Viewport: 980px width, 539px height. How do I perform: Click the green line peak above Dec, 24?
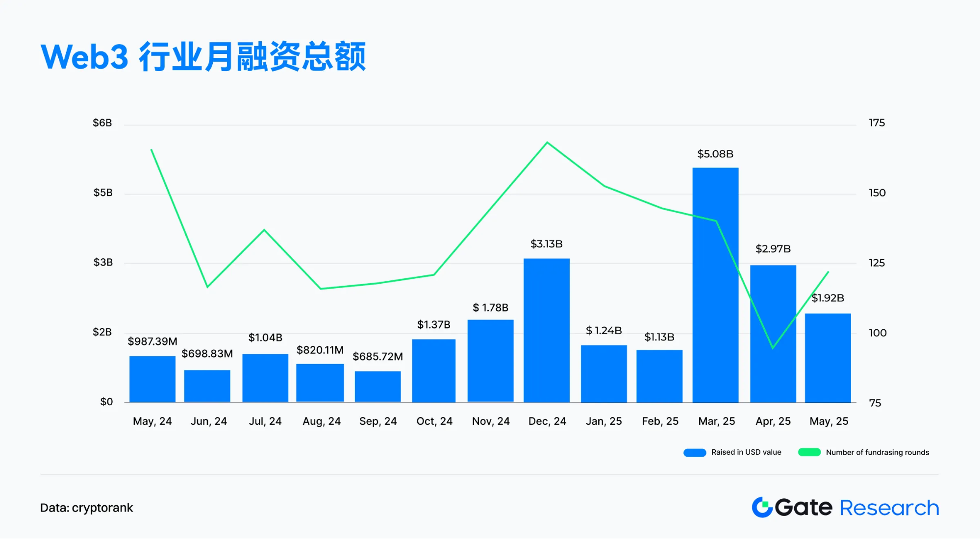click(547, 142)
